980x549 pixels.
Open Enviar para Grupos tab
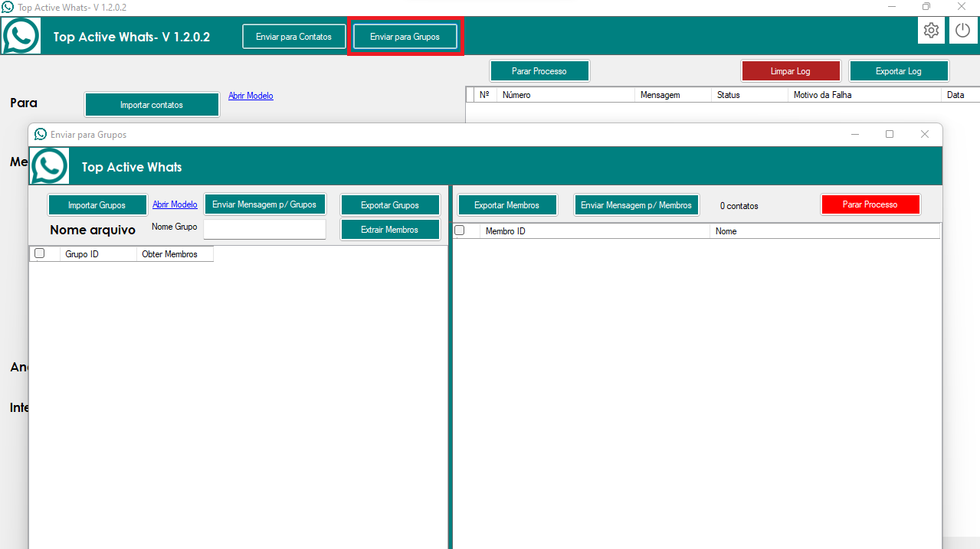(405, 37)
